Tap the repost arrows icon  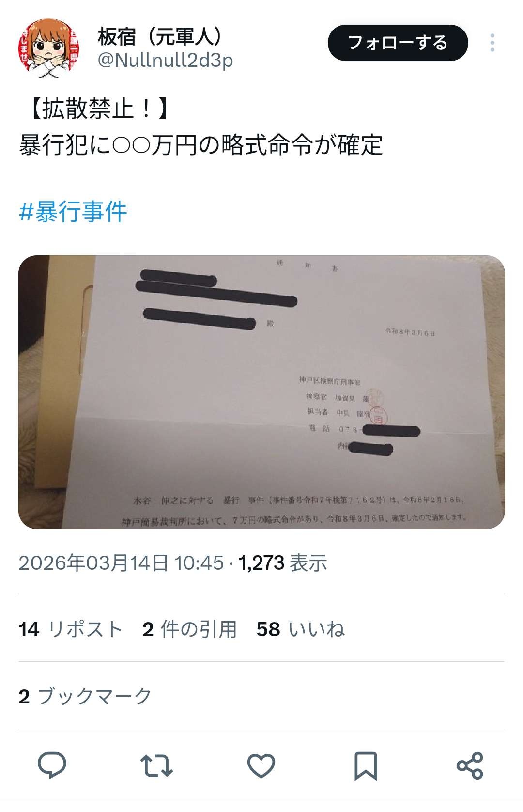pyautogui.click(x=156, y=765)
